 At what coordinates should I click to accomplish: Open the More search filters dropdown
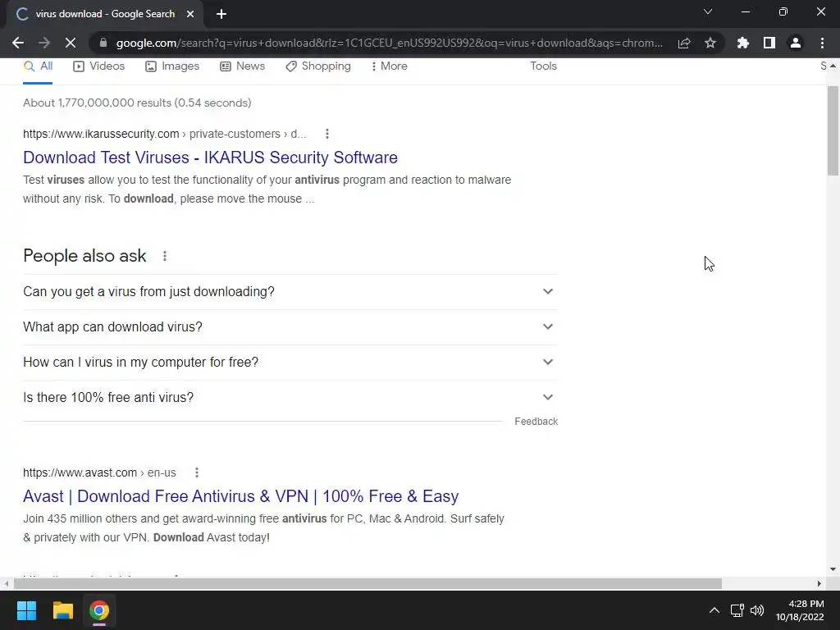390,66
